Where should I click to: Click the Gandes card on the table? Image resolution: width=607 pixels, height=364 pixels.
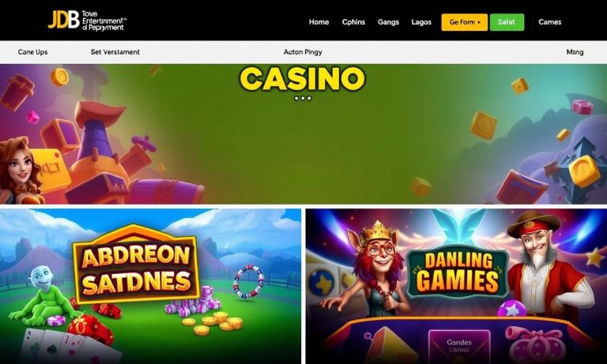(x=459, y=345)
